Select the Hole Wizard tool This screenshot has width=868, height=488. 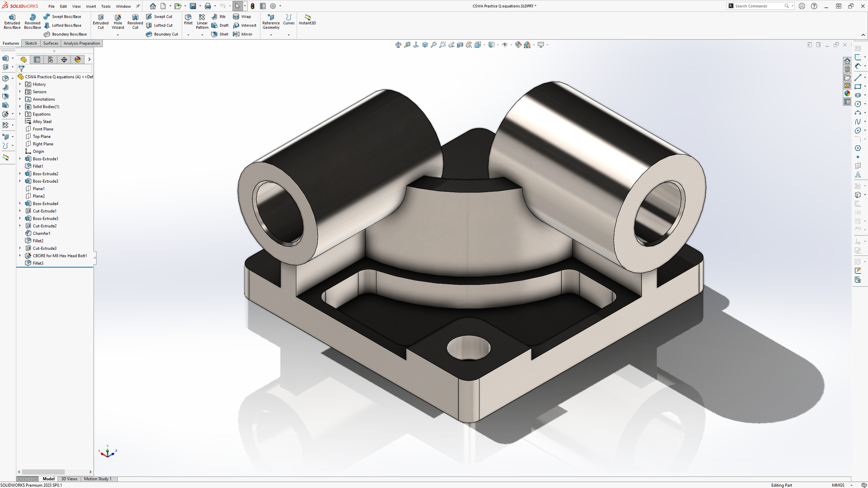(118, 22)
